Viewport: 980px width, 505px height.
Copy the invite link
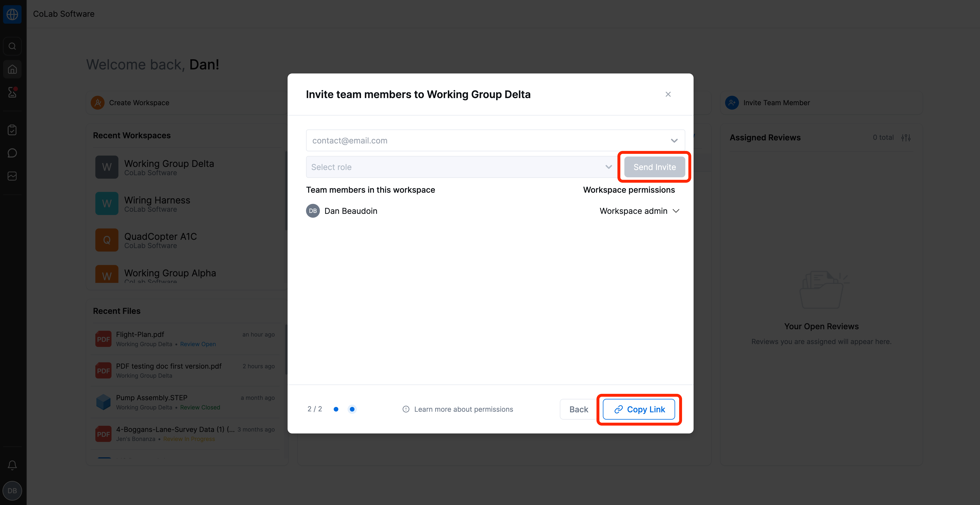(639, 409)
